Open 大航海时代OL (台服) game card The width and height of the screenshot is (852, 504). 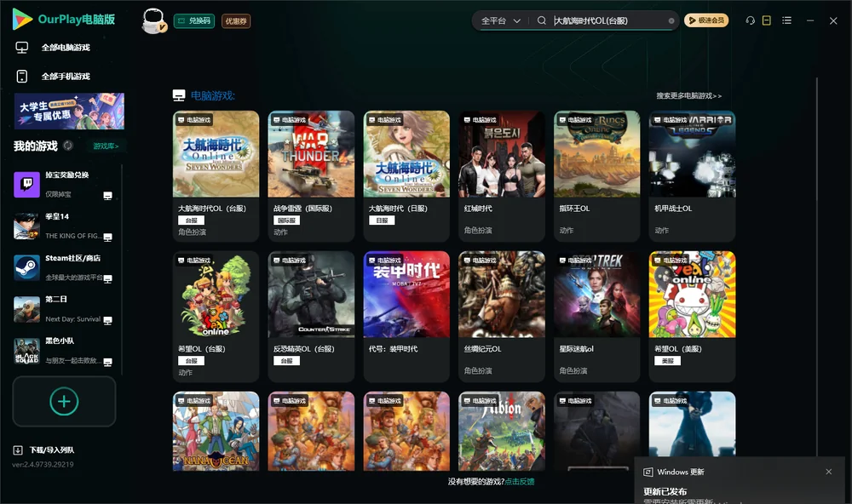pyautogui.click(x=216, y=176)
